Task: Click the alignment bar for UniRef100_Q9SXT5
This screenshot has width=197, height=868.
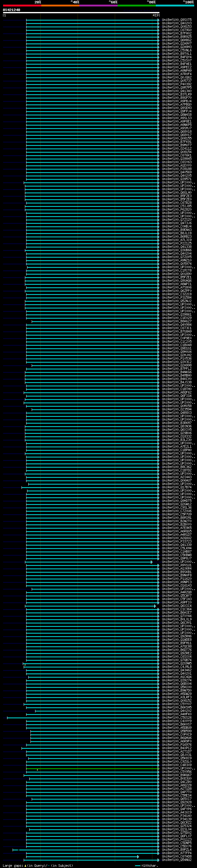Action: [x=93, y=20]
